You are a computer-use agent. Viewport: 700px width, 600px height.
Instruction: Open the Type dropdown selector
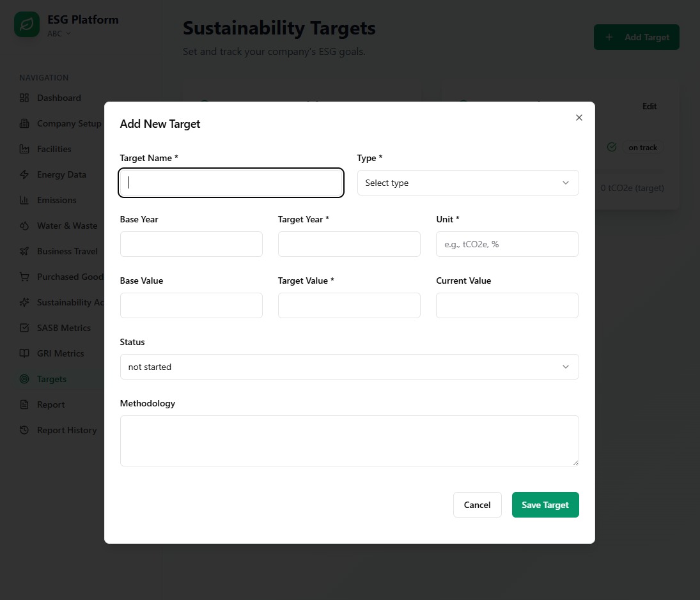coord(468,183)
